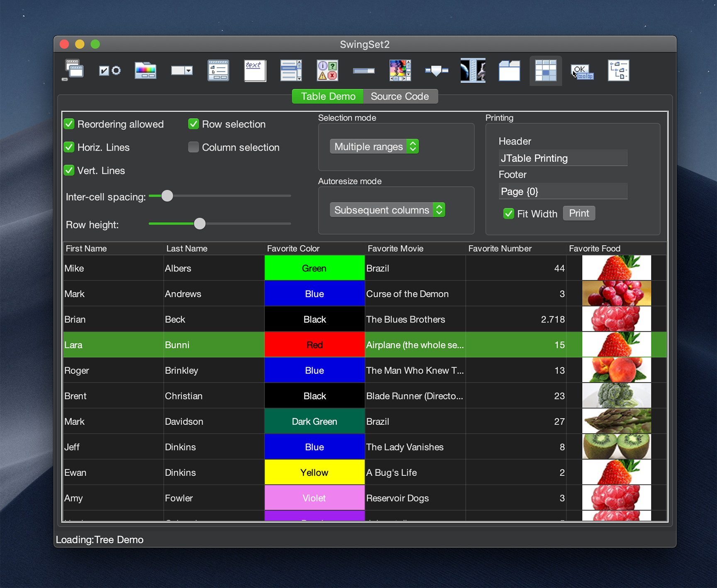Uncheck the Fit Width option
This screenshot has height=588, width=717.
508,214
